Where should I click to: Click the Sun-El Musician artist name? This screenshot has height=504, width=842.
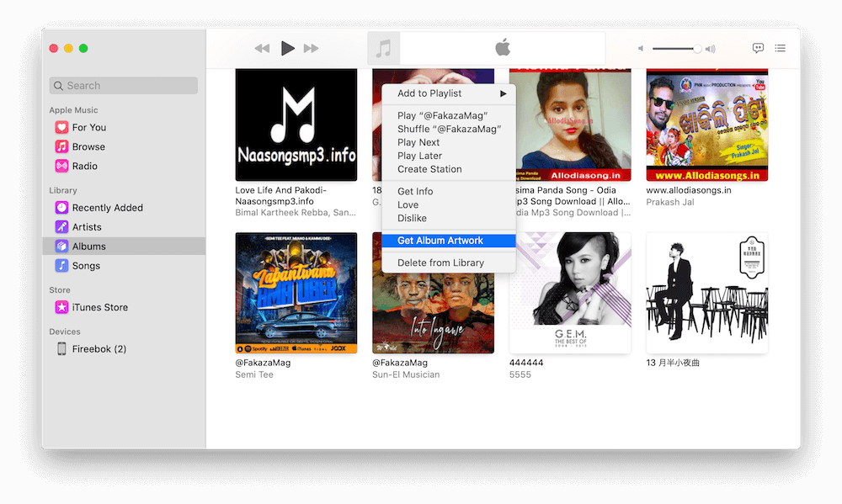[406, 374]
